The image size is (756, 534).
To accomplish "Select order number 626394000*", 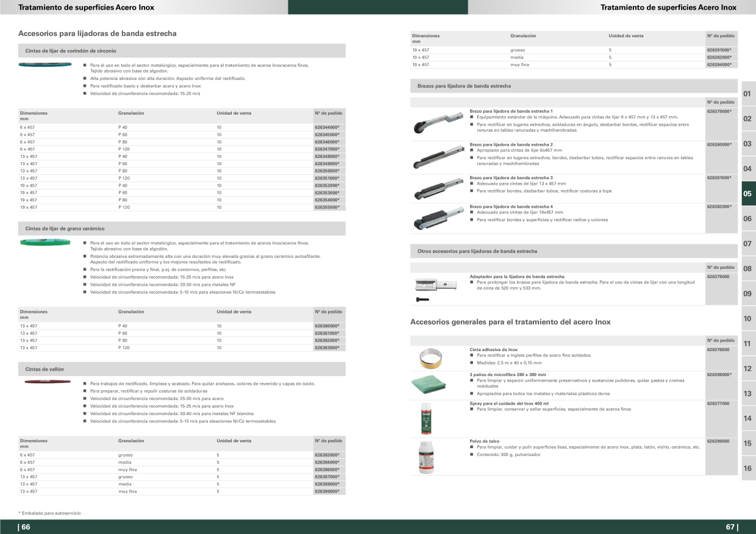I will point(719,65).
